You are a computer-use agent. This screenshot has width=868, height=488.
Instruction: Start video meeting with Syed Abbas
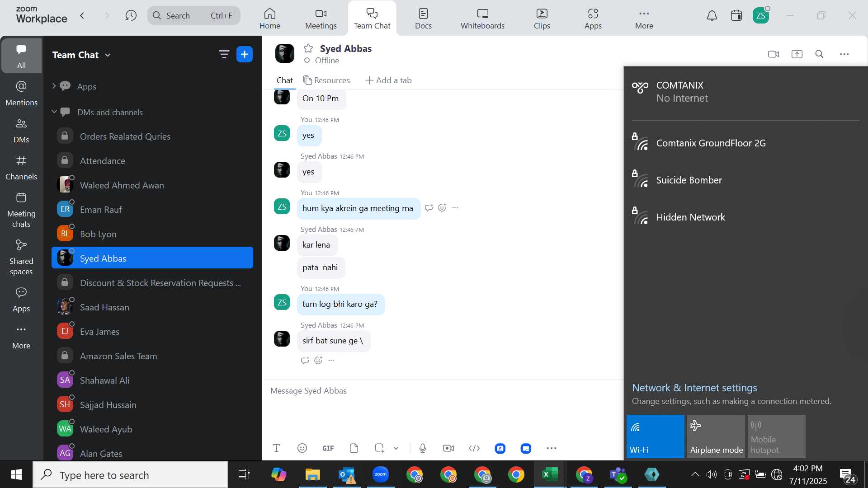pos(774,54)
